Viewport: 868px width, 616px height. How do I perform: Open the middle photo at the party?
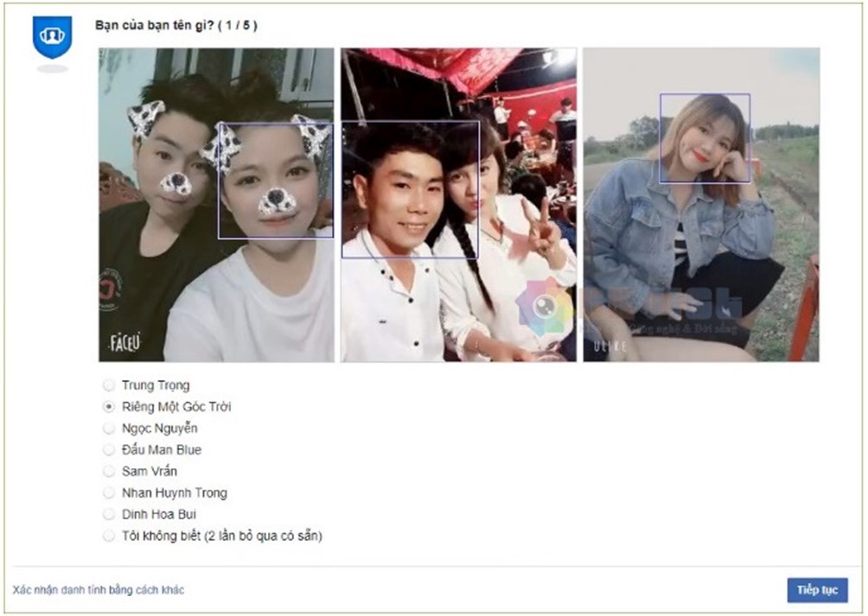point(458,205)
